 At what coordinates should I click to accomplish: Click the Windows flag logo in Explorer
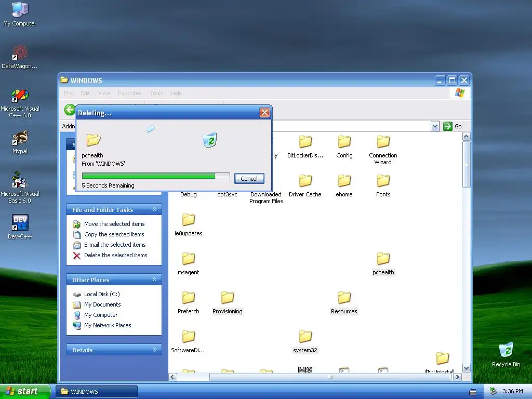point(460,93)
